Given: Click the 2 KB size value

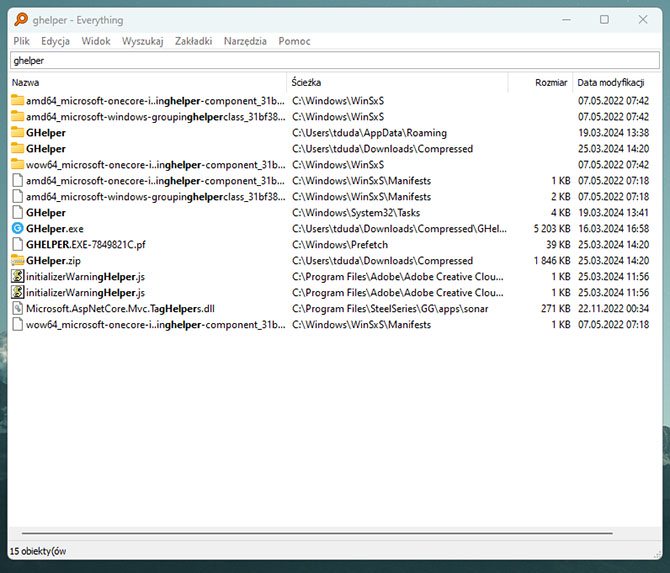Looking at the screenshot, I should pyautogui.click(x=561, y=197).
